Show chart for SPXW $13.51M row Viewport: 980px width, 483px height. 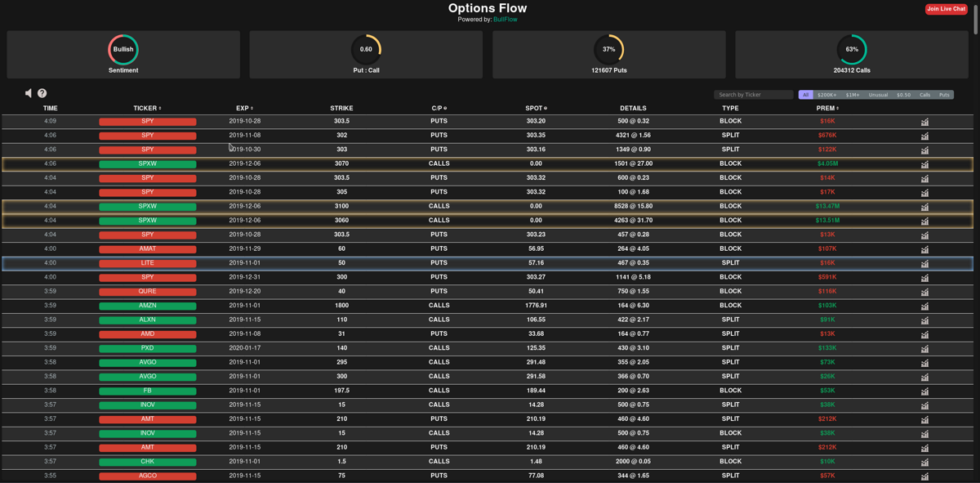click(x=924, y=221)
